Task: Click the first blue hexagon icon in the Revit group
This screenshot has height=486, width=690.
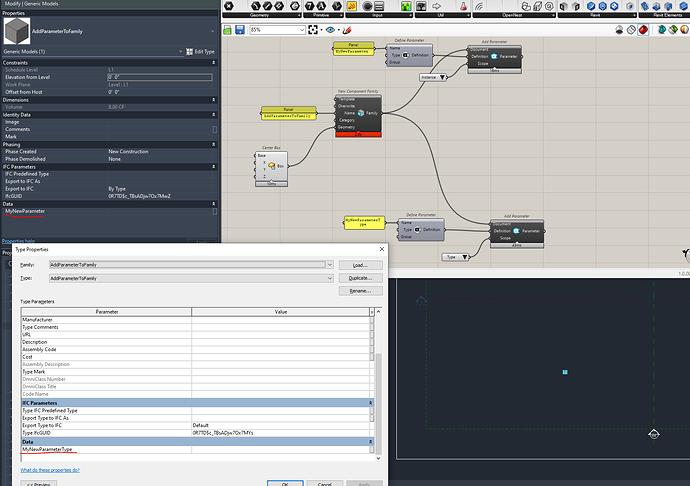Action: [591, 6]
